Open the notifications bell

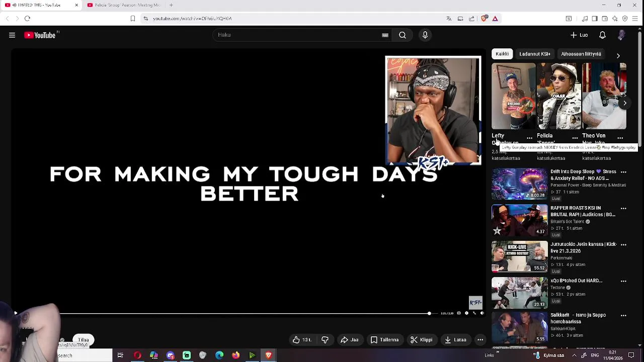click(602, 35)
